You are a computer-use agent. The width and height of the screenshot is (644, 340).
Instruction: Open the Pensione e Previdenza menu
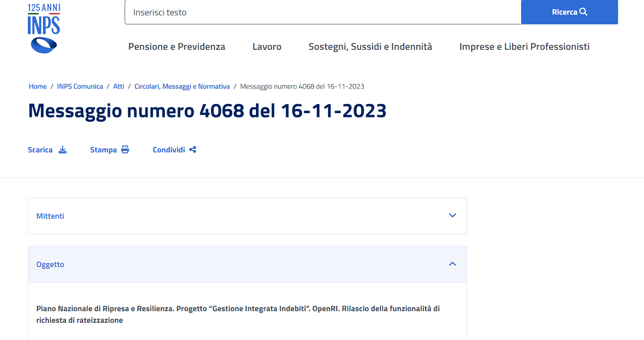(x=176, y=47)
